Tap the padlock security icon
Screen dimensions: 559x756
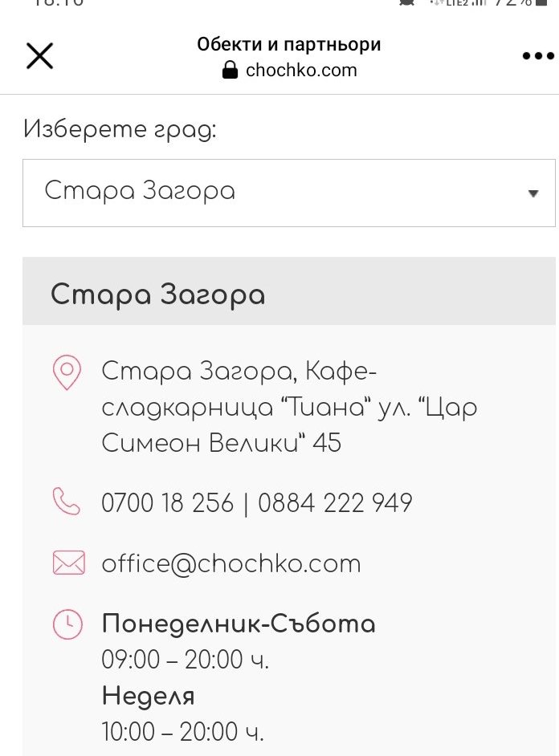(x=230, y=71)
